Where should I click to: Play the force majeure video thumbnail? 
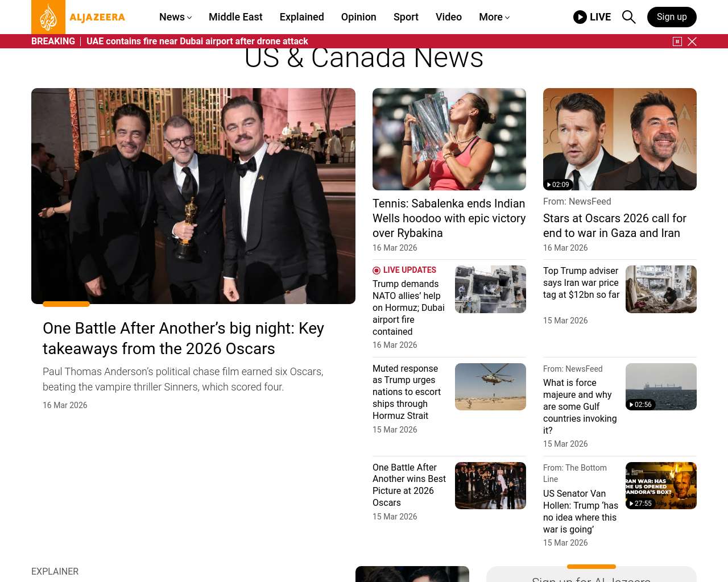point(661,386)
